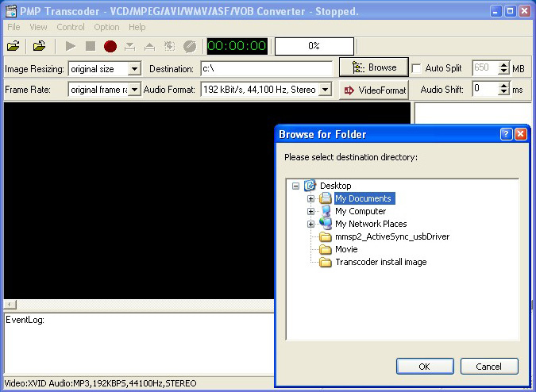Open the Audio Format dropdown
Viewport: 536px width, 392px height.
click(x=326, y=90)
